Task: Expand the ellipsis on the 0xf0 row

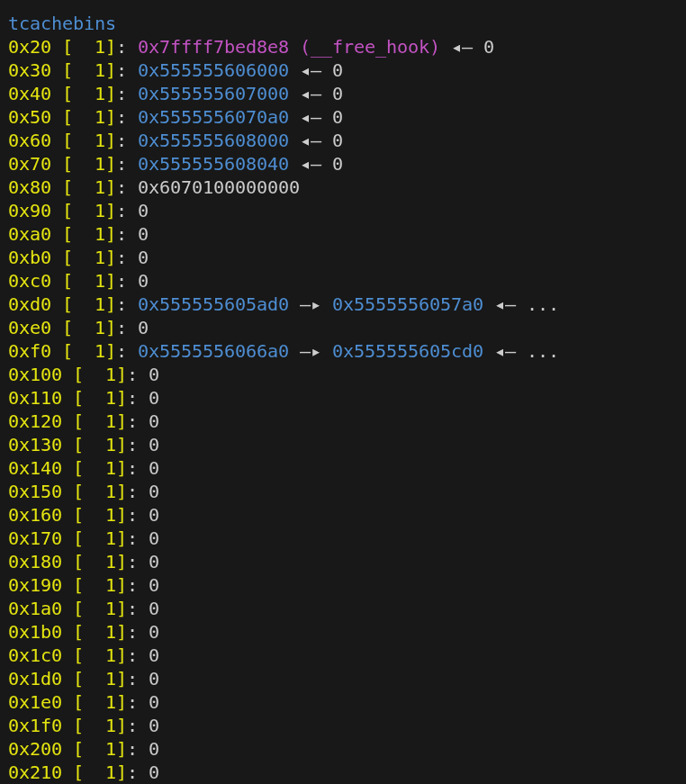Action: (x=543, y=351)
